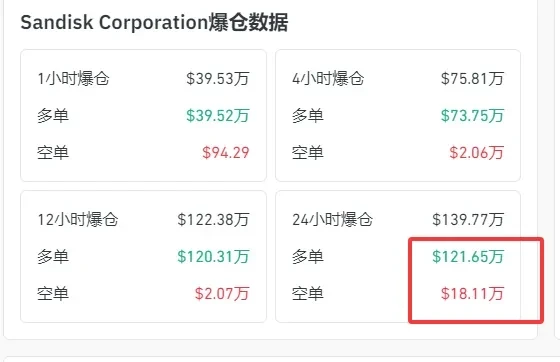560x362 pixels.
Task: Click the 4-hour 空单 value $2.06万
Action: point(476,153)
